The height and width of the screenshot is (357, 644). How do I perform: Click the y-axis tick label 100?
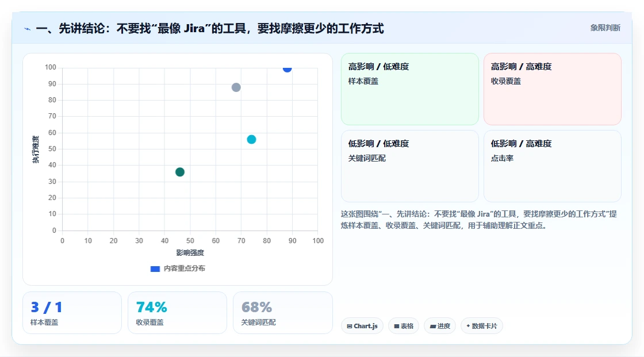point(51,67)
